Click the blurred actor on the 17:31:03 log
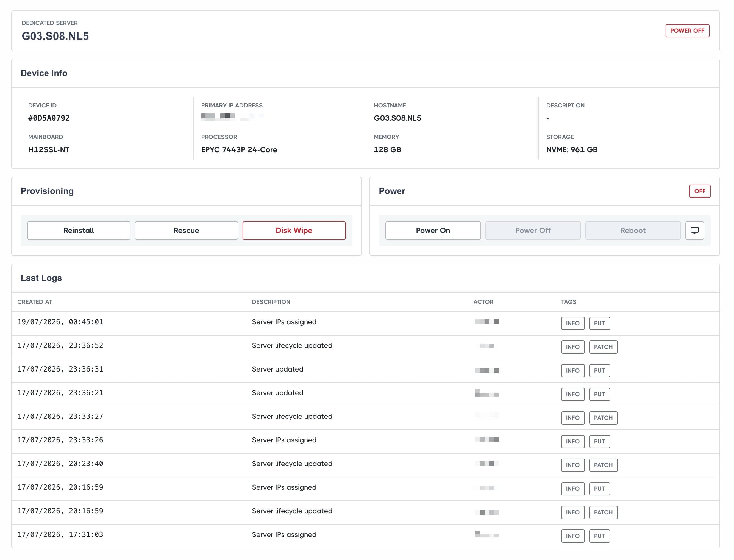 pyautogui.click(x=486, y=534)
